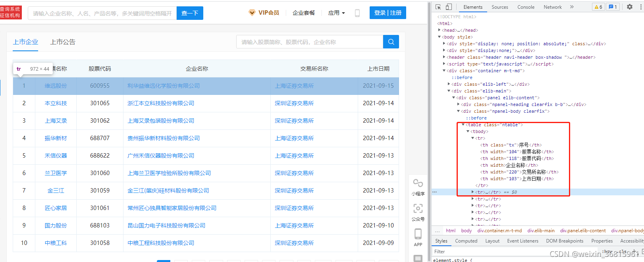Viewport: 644px width, 262px height.
Task: Switch to the Console tab
Action: coord(526,7)
